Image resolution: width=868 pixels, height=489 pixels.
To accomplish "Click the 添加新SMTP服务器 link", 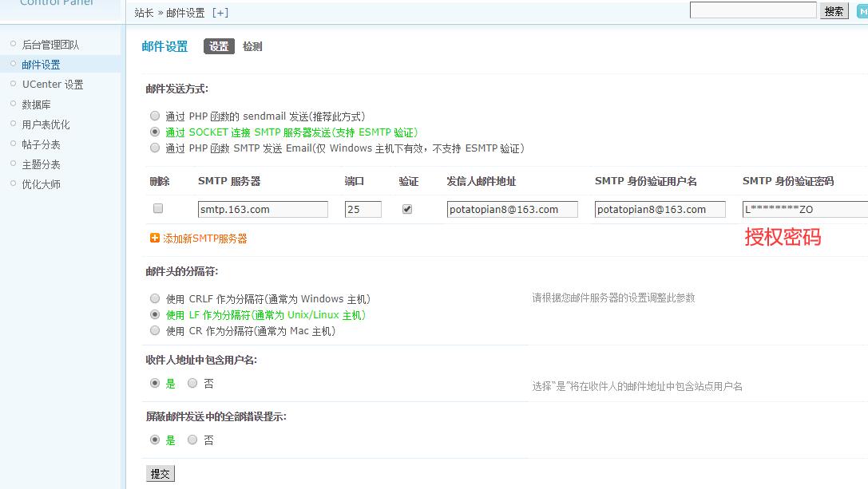I will pos(204,239).
